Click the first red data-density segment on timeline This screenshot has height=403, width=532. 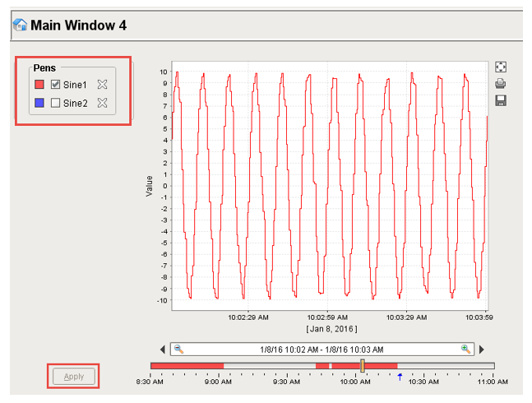[187, 366]
